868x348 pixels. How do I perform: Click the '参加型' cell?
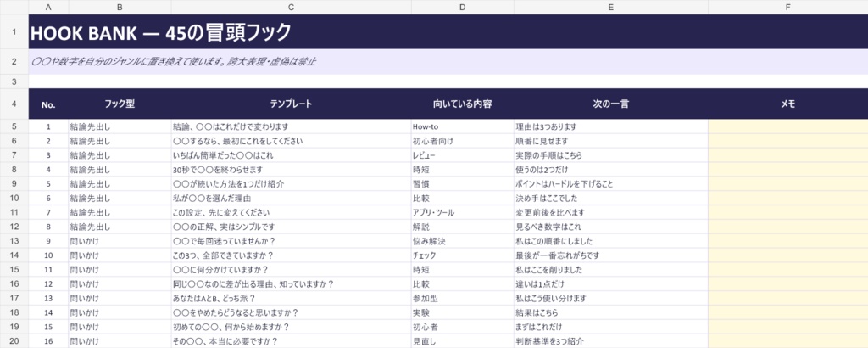pos(462,298)
